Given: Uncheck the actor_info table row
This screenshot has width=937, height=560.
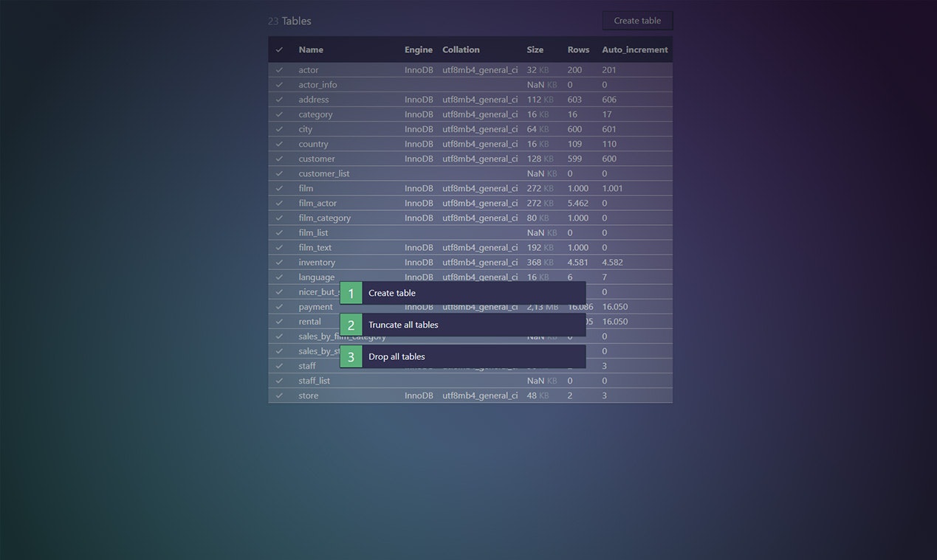Looking at the screenshot, I should pyautogui.click(x=279, y=85).
